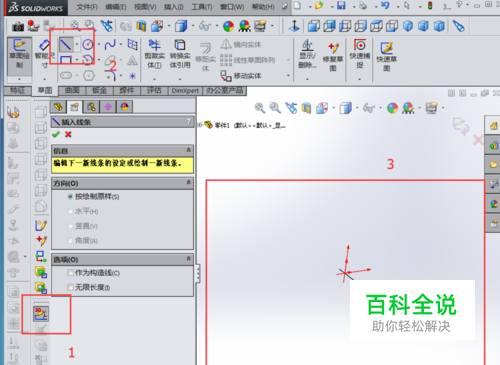Click the Move Entities (移动实体) tool
This screenshot has width=500, height=365.
[241, 76]
